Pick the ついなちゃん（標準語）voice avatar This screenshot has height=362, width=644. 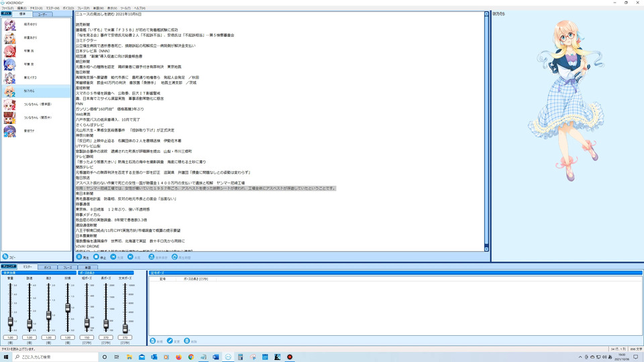(9, 105)
